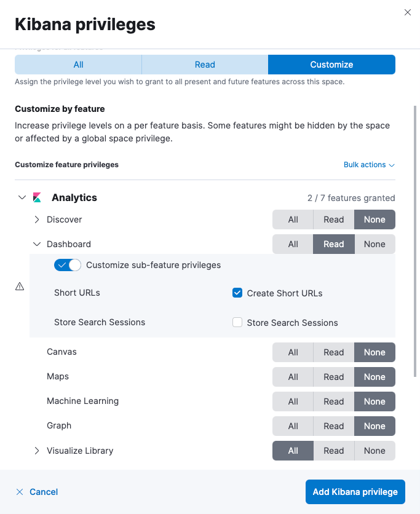Disable the Customize sub-feature privileges switch
The image size is (420, 514).
coord(68,264)
